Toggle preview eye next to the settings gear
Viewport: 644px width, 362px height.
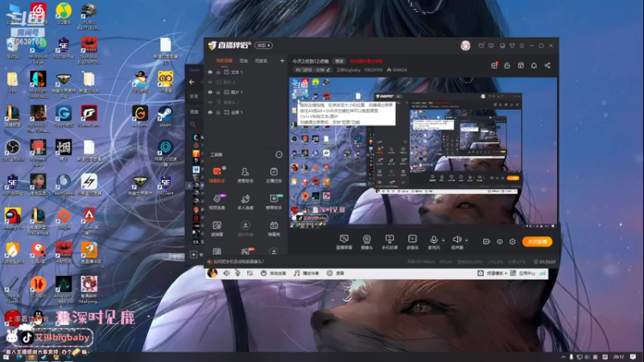click(499, 242)
